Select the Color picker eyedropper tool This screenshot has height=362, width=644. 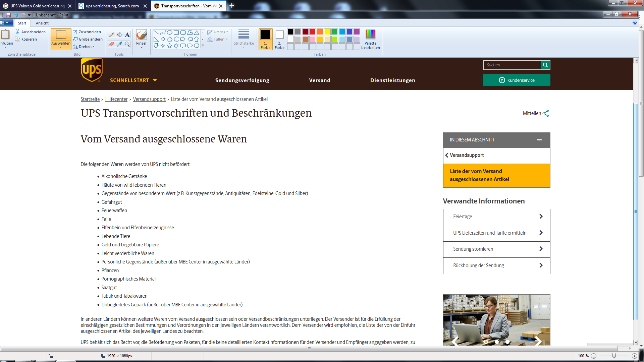click(x=119, y=44)
